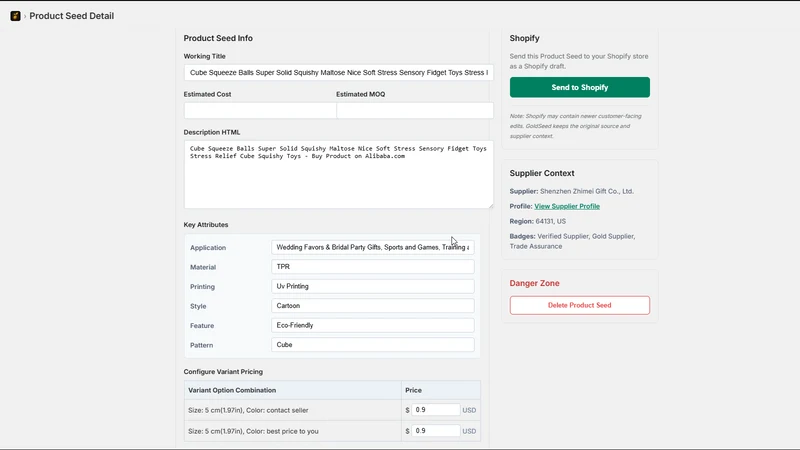Click the Supplier Context heading

click(542, 173)
